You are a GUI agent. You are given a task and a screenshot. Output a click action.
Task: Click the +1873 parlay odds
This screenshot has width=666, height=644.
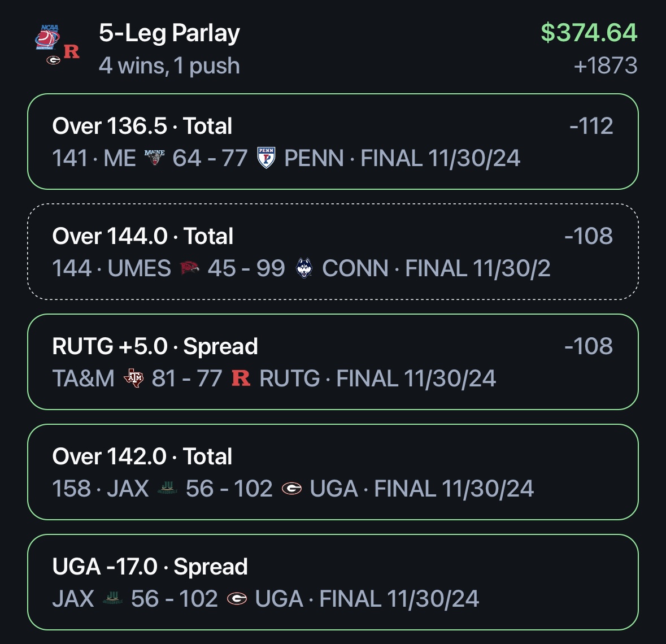point(606,66)
